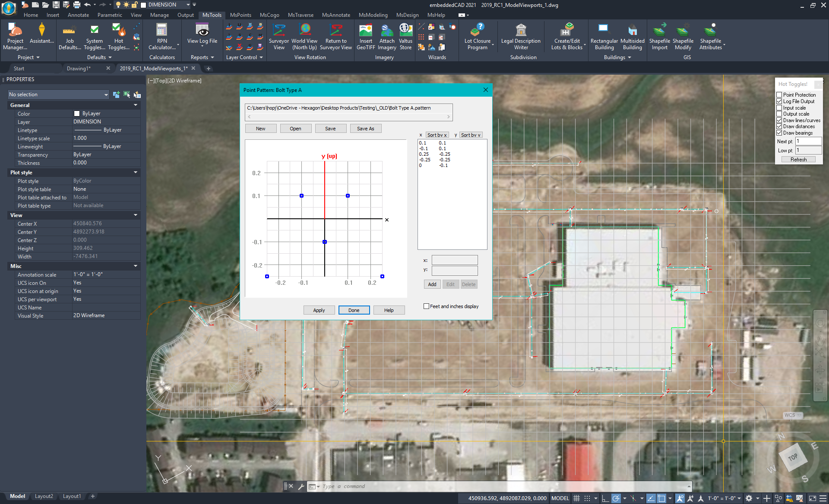Collapse the Plot style section
The width and height of the screenshot is (829, 504).
[136, 172]
